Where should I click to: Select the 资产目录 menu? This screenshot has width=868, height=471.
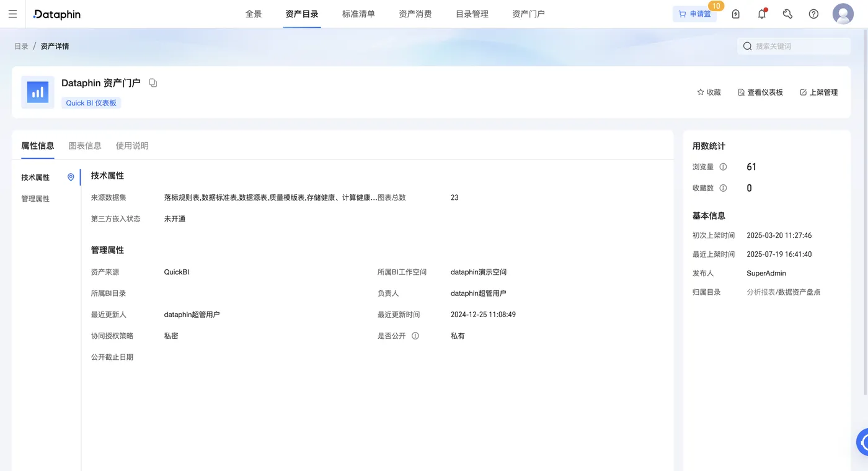(x=302, y=14)
